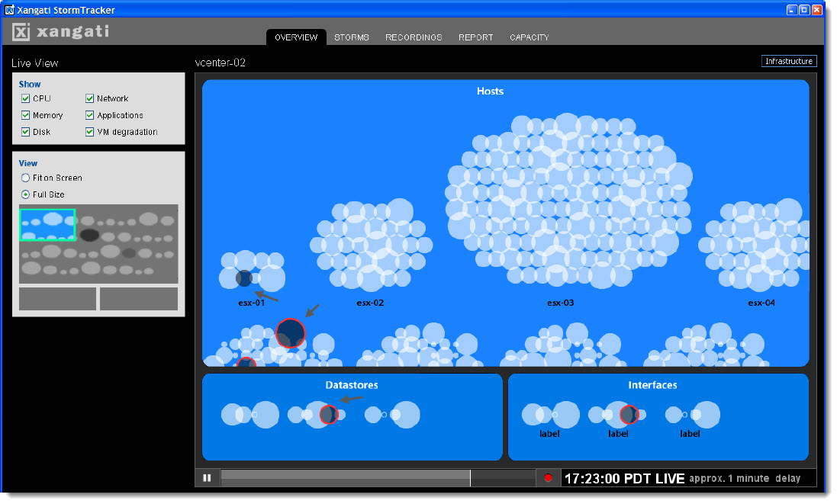Image resolution: width=837 pixels, height=504 pixels.
Task: Click the large red-outlined dark bubble
Action: click(291, 333)
